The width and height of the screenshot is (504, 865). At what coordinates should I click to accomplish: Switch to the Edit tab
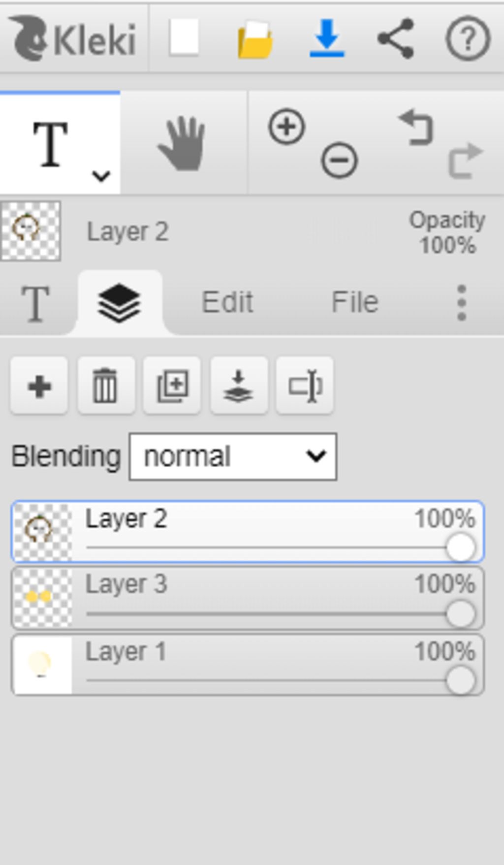[227, 302]
